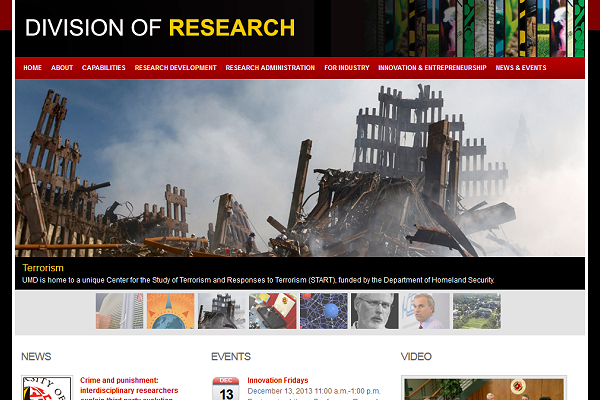
Task: Open the Crime and punishment news article
Action: click(x=129, y=390)
